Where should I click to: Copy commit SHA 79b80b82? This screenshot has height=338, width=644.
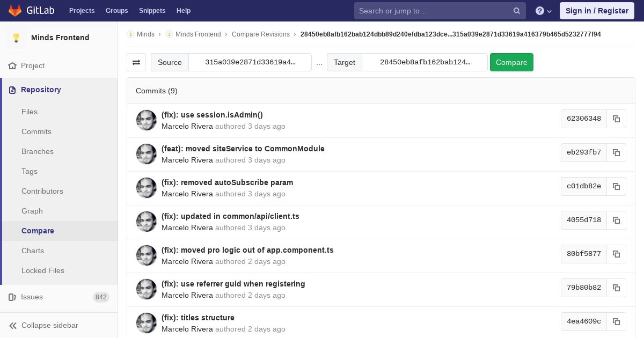(x=616, y=288)
